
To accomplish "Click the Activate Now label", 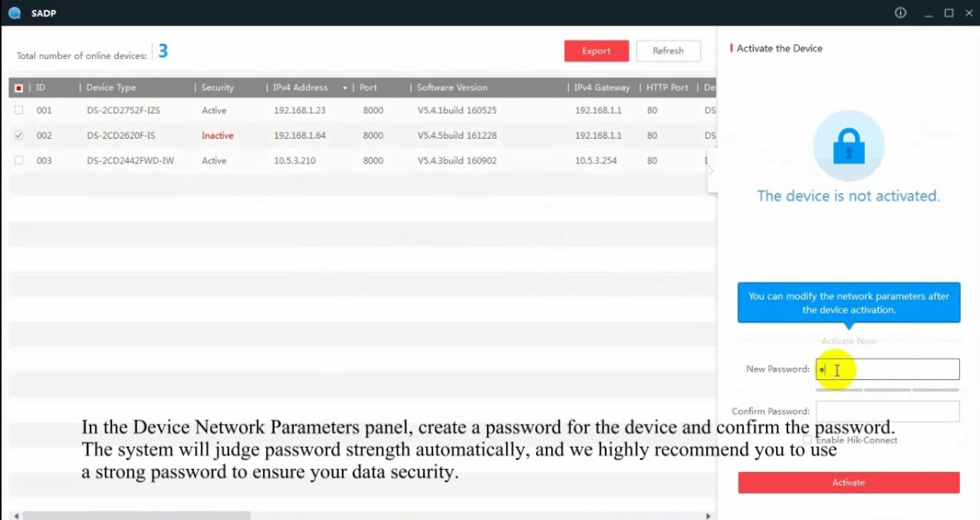I will [849, 341].
